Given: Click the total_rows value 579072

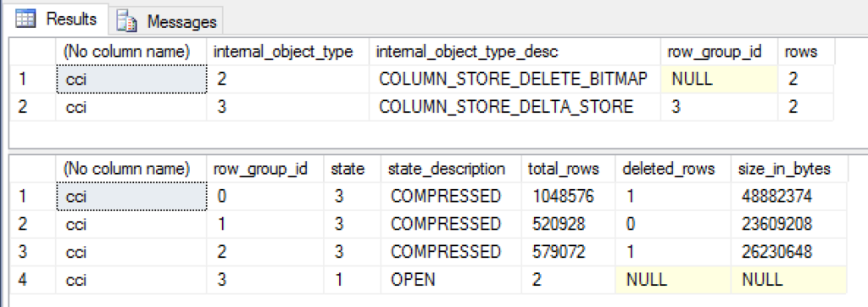Looking at the screenshot, I should pyautogui.click(x=569, y=252).
